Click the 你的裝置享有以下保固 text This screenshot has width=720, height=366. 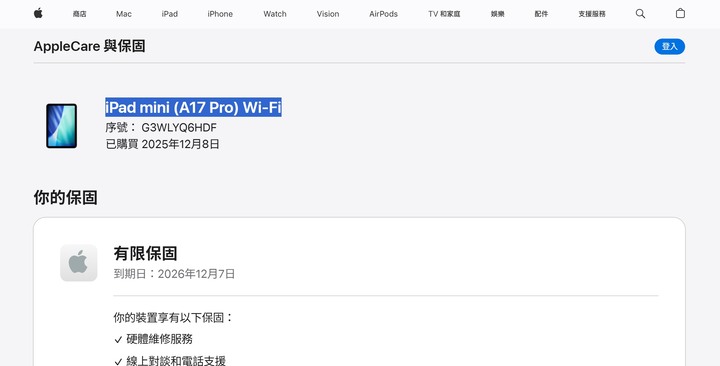174,317
